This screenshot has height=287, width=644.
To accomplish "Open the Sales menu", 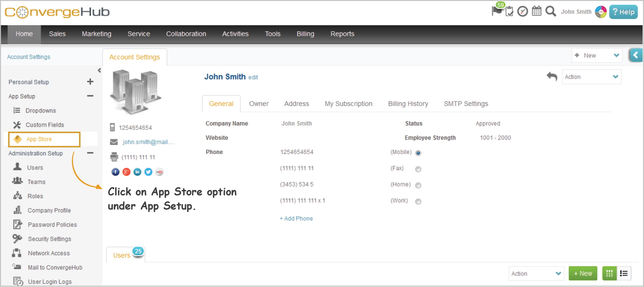I will click(57, 34).
